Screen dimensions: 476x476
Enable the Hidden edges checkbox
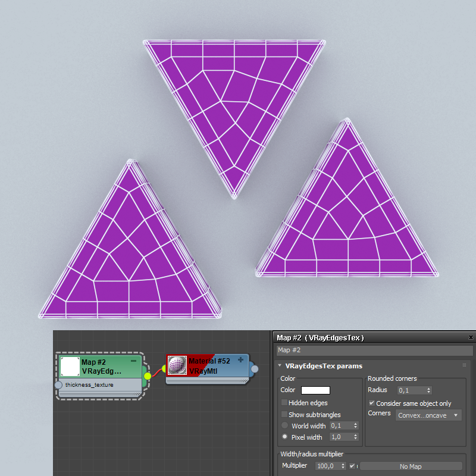(x=284, y=403)
